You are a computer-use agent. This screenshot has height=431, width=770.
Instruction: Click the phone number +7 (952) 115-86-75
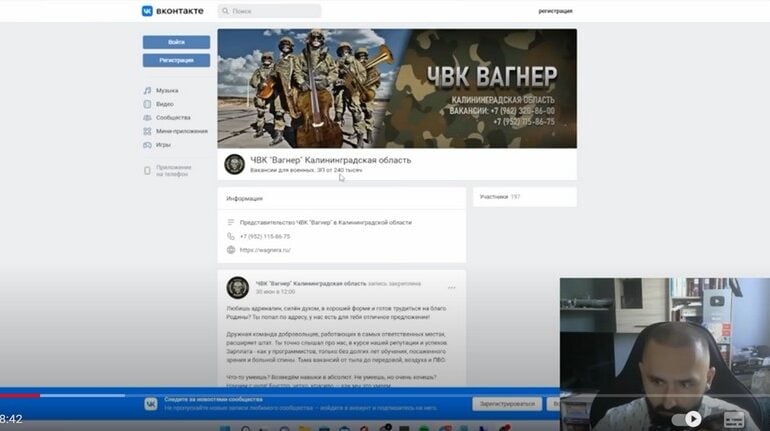265,236
